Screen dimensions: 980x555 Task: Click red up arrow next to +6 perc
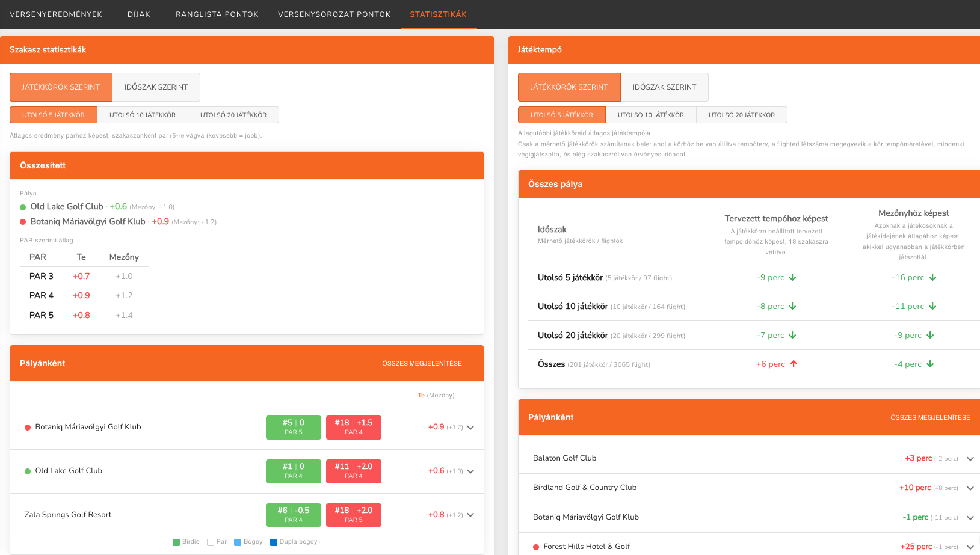point(794,364)
